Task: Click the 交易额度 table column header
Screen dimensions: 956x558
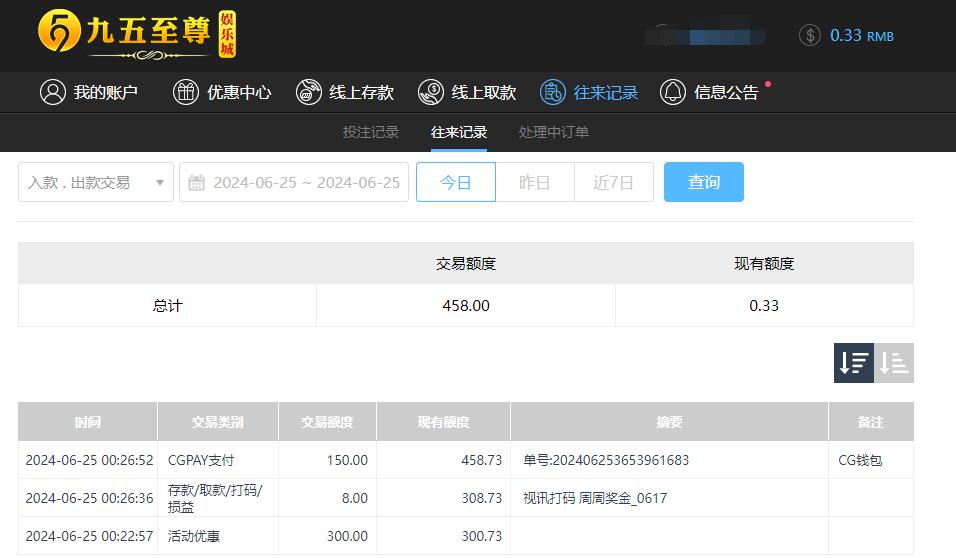Action: (x=327, y=421)
